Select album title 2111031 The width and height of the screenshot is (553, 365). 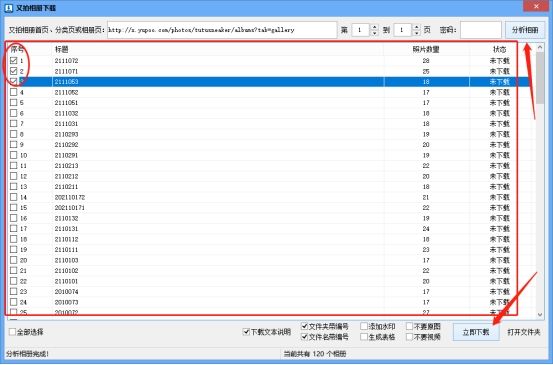point(66,124)
